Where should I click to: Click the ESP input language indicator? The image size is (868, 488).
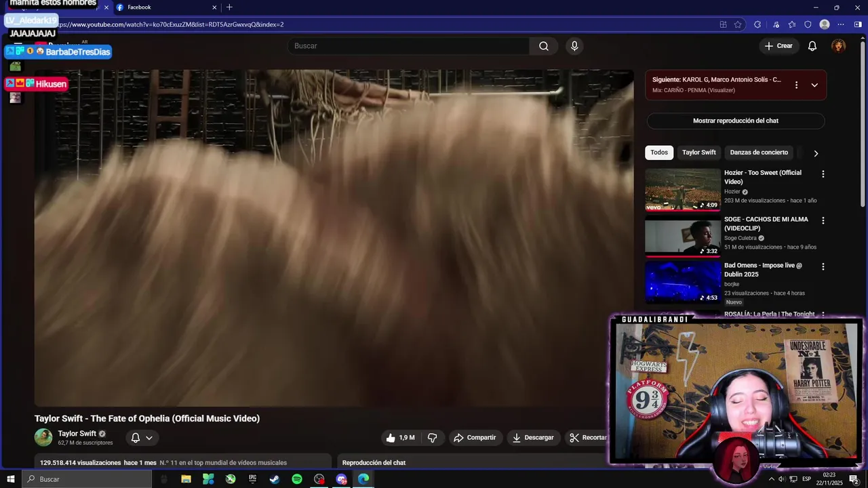pyautogui.click(x=806, y=479)
